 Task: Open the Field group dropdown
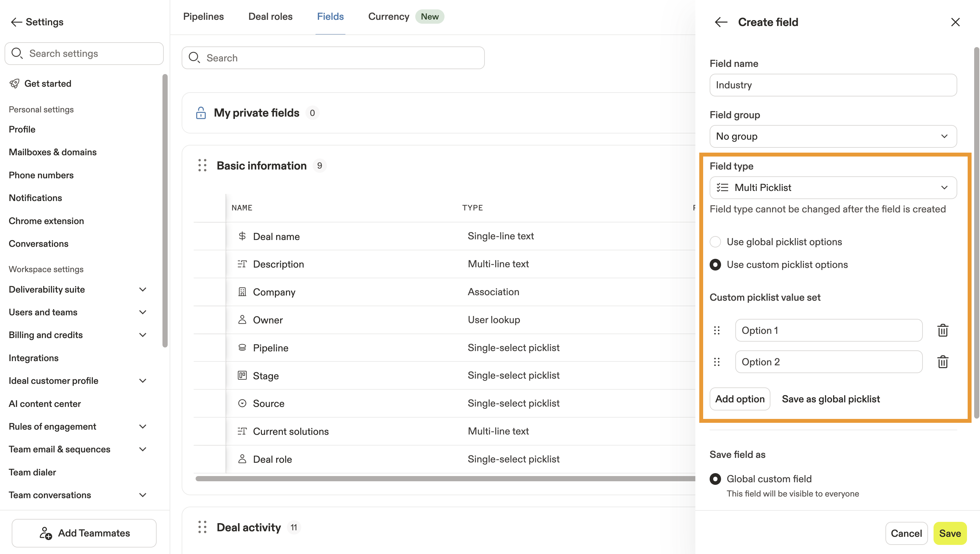pyautogui.click(x=833, y=136)
